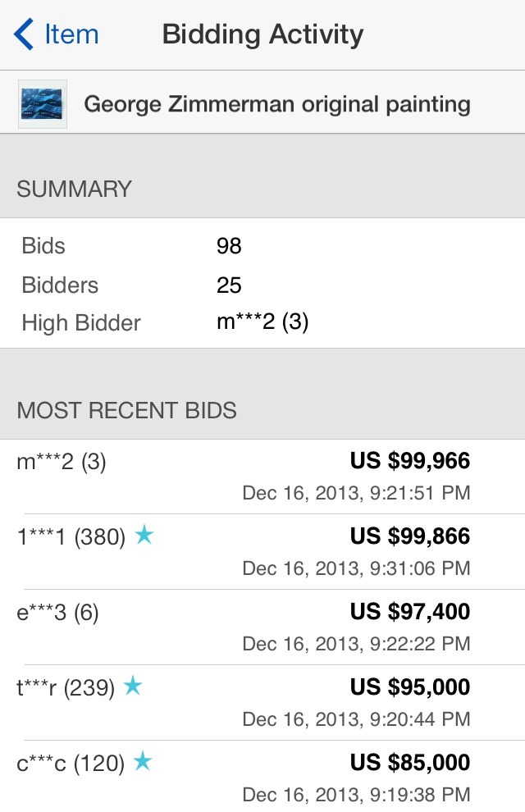Click the Bids count 98

[x=229, y=246]
